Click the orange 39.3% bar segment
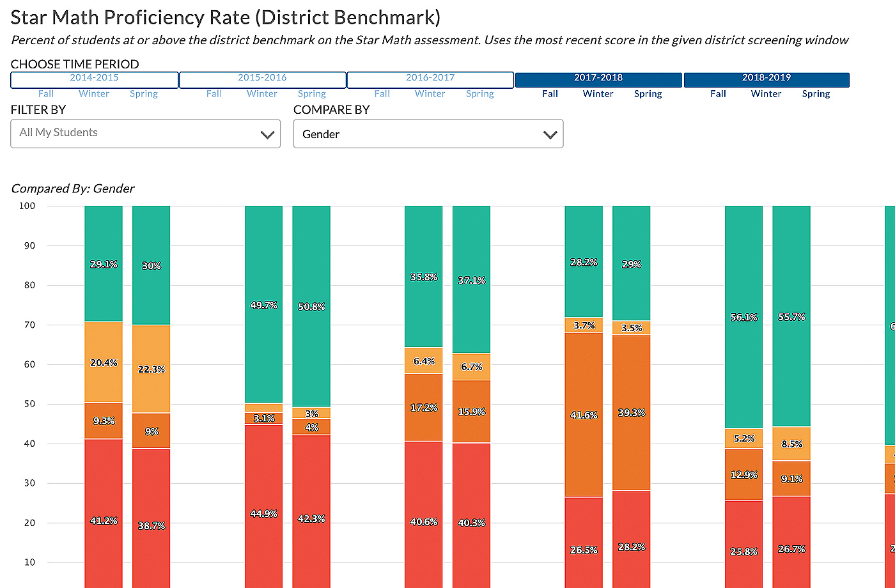This screenshot has width=895, height=588. (x=632, y=413)
